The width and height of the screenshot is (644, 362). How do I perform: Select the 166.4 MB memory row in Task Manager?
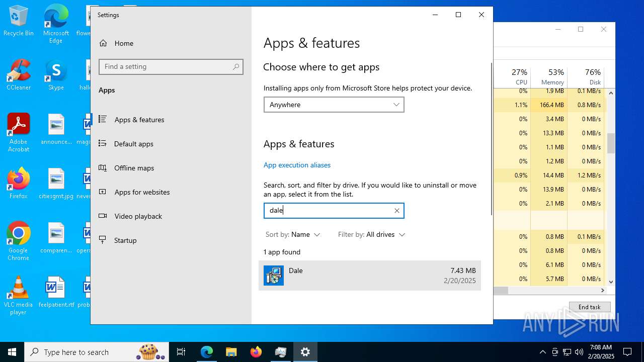(549, 105)
